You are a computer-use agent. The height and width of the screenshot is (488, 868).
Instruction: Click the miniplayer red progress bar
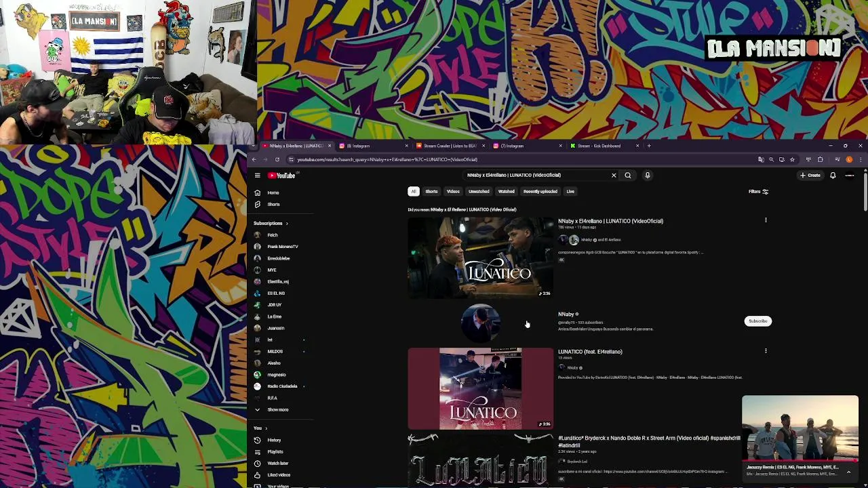(x=800, y=461)
